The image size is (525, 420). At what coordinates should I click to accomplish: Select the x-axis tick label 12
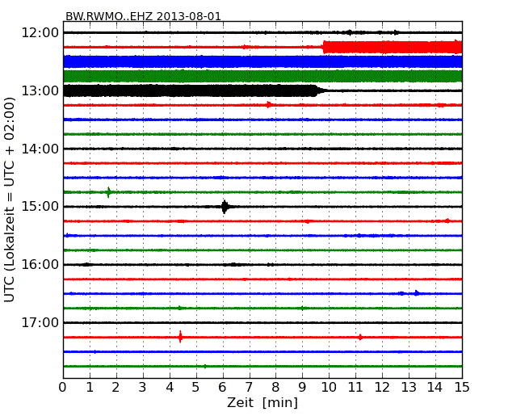coord(382,388)
